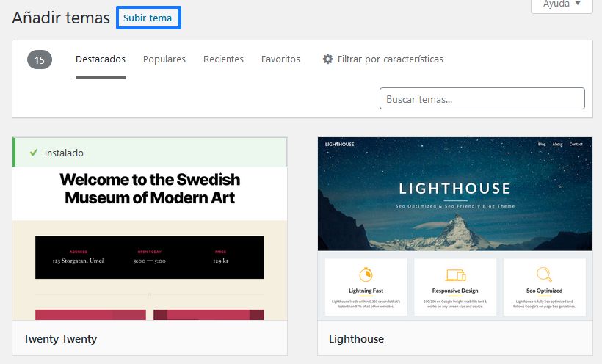
Task: Click the Subir tema button
Action: click(x=148, y=18)
